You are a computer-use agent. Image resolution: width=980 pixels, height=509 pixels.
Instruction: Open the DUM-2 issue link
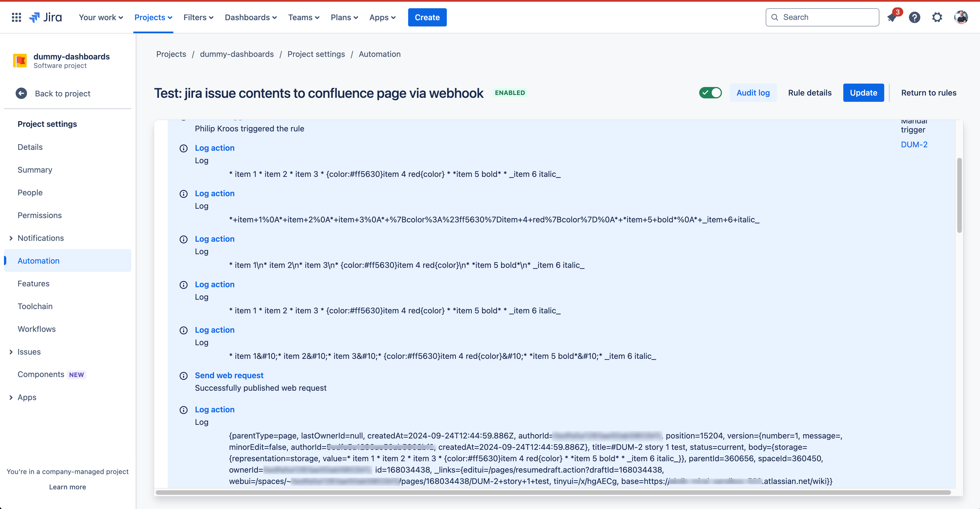pyautogui.click(x=914, y=145)
